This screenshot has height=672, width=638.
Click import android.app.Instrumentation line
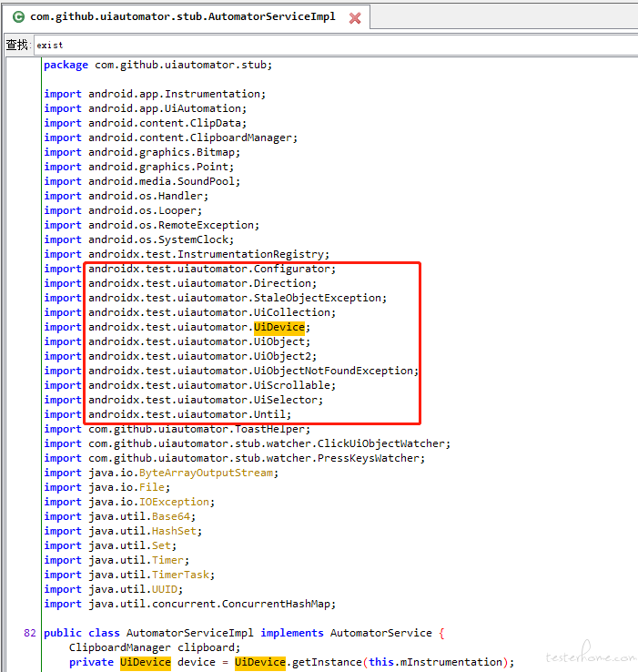(x=155, y=94)
